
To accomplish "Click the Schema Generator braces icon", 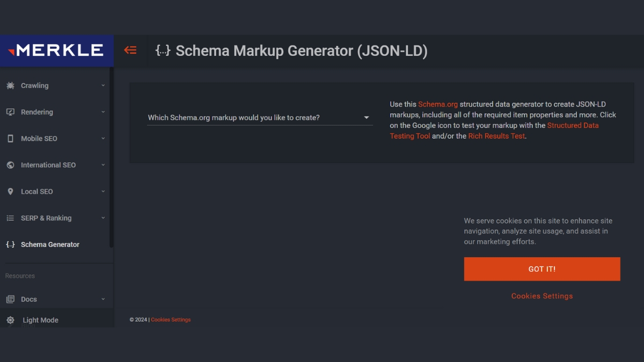I will click(x=10, y=245).
